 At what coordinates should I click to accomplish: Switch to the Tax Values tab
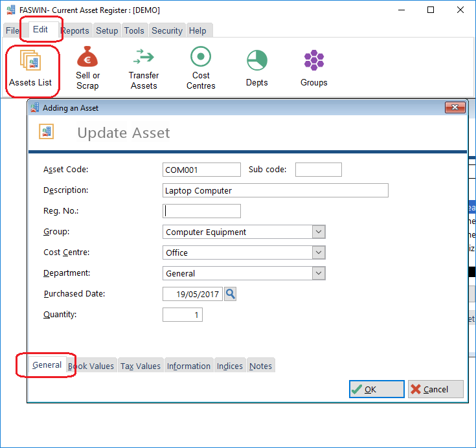141,366
